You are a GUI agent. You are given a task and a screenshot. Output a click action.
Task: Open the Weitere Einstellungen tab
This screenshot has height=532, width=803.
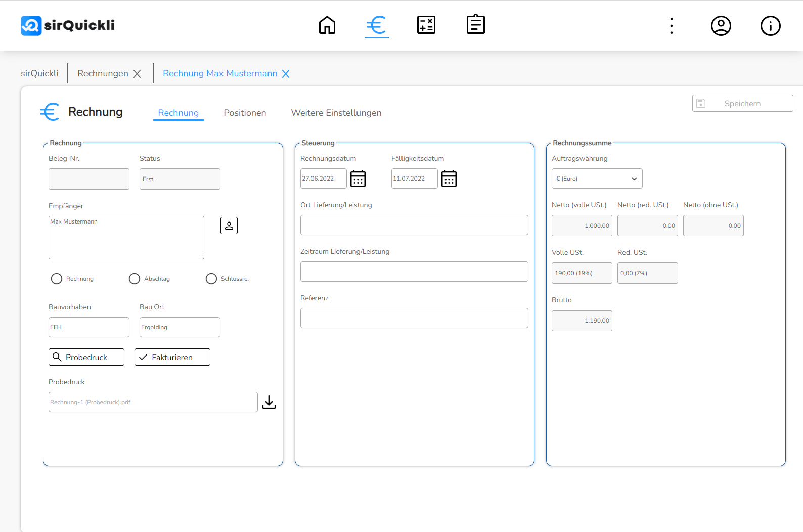click(336, 113)
